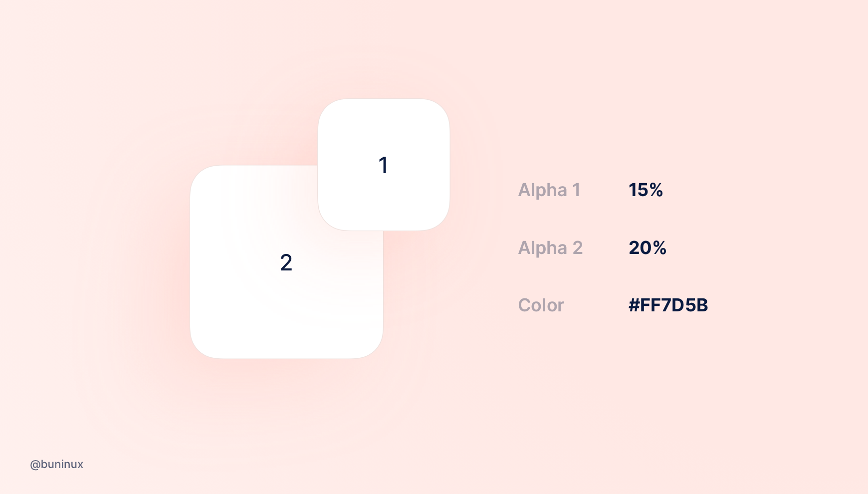Click the Alpha 2 label
The image size is (868, 494).
pyautogui.click(x=550, y=248)
